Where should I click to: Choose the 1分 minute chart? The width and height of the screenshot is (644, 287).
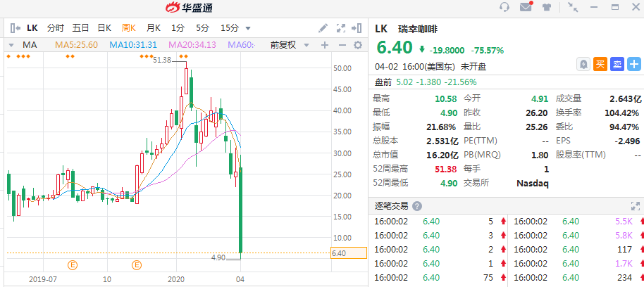(178, 28)
